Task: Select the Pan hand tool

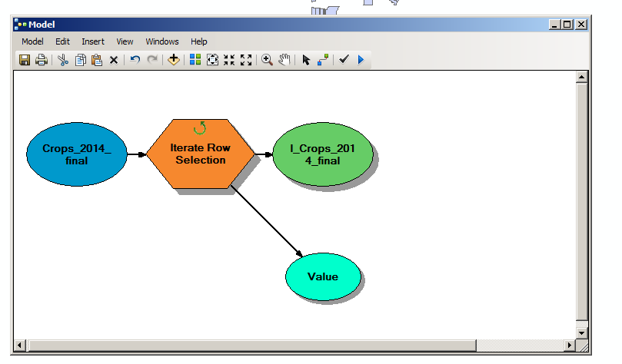Action: (x=284, y=60)
